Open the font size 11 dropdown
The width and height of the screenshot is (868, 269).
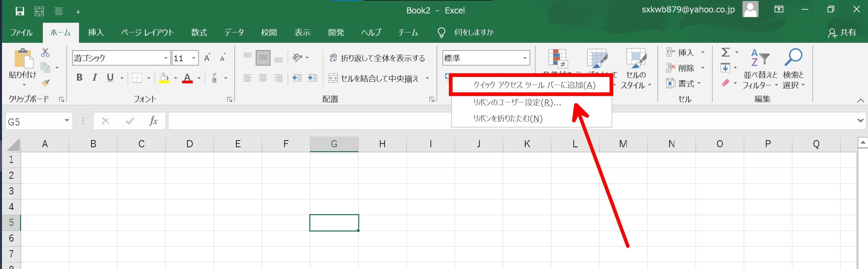click(x=194, y=58)
